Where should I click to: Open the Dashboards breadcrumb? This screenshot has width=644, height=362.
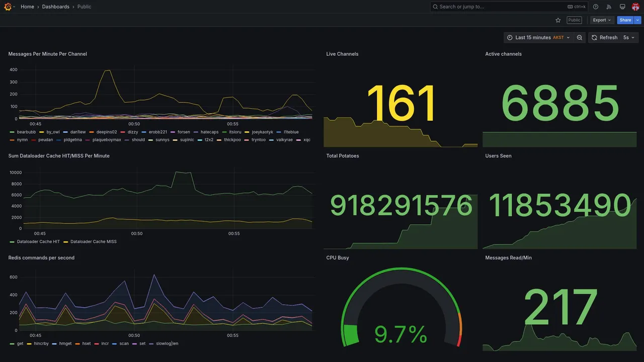[x=56, y=7]
